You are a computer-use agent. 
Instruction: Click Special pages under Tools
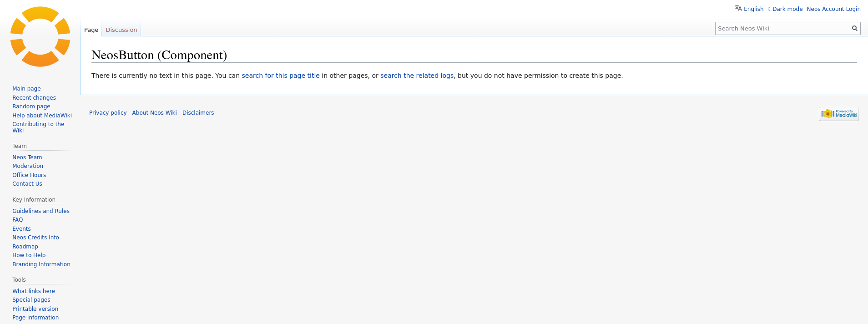[x=31, y=300]
